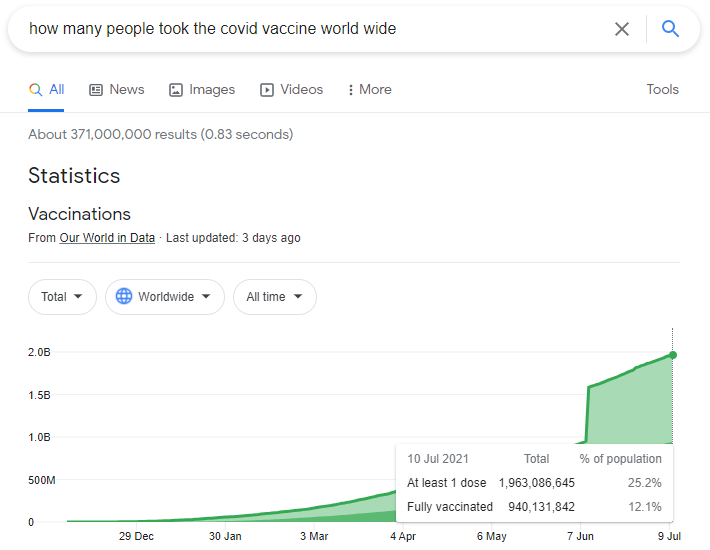Switch to the Images results tab
This screenshot has height=550, width=710.
point(202,90)
